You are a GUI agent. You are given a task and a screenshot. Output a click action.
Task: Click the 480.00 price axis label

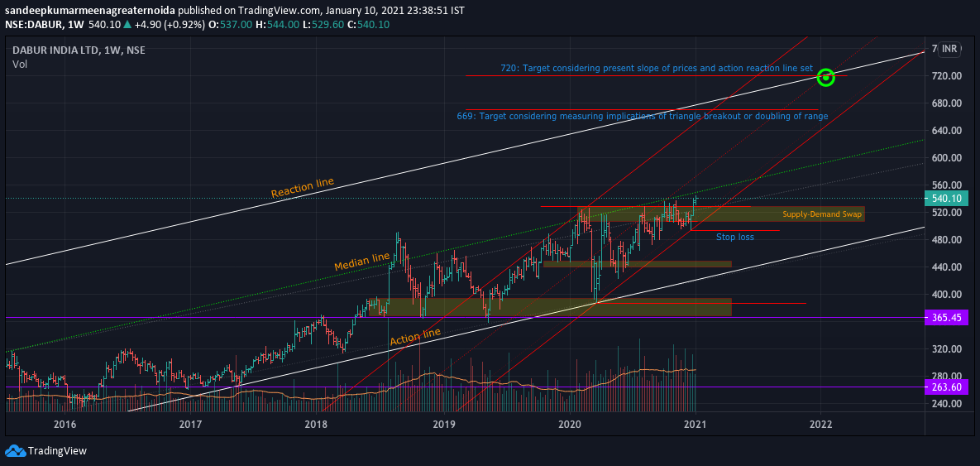(x=945, y=240)
